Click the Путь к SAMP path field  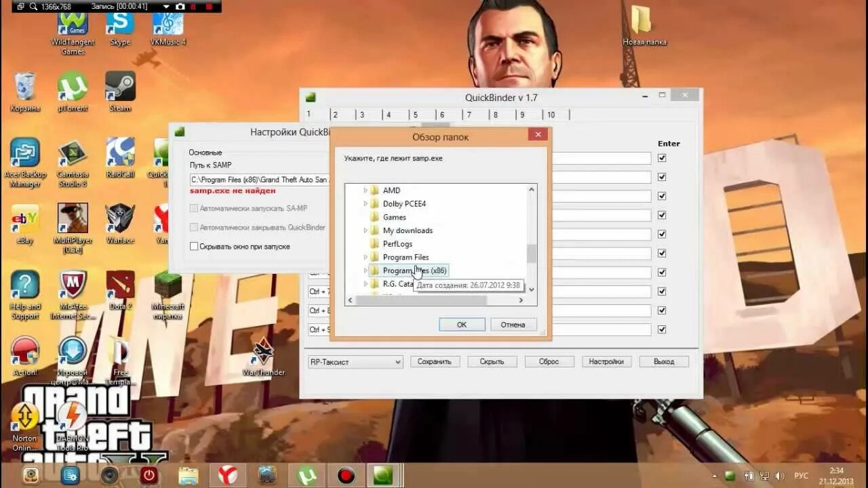point(260,180)
